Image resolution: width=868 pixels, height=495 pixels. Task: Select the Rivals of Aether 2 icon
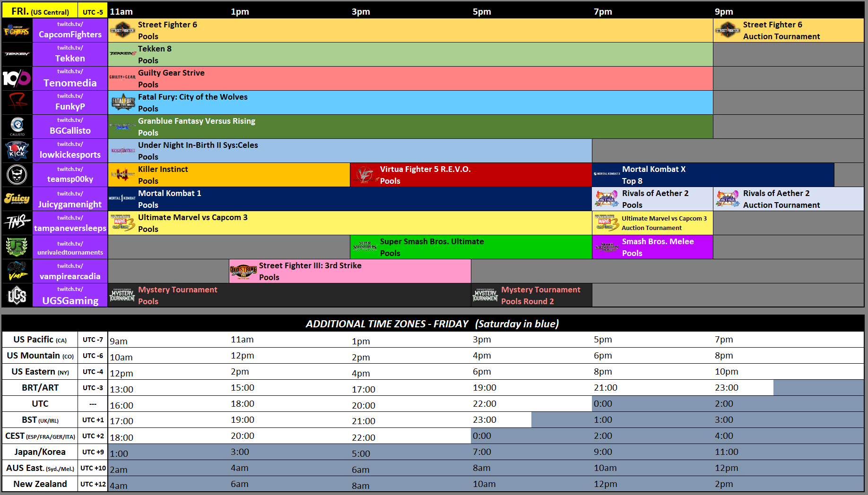point(606,198)
